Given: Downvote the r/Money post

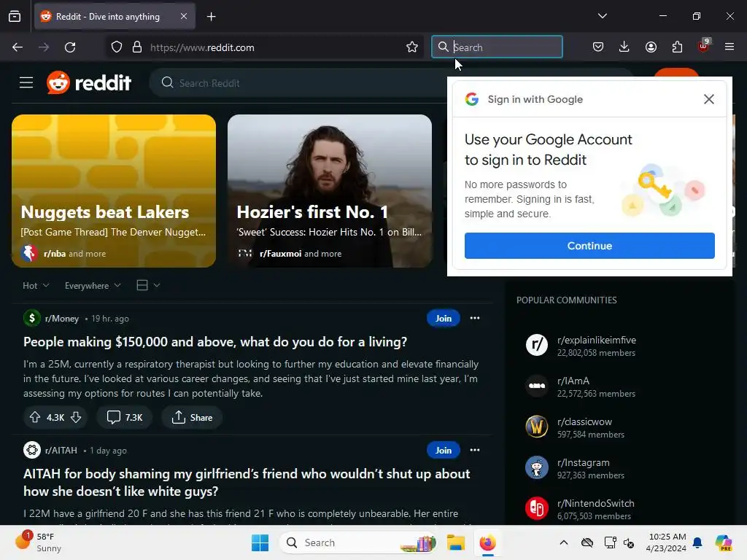Looking at the screenshot, I should (76, 418).
